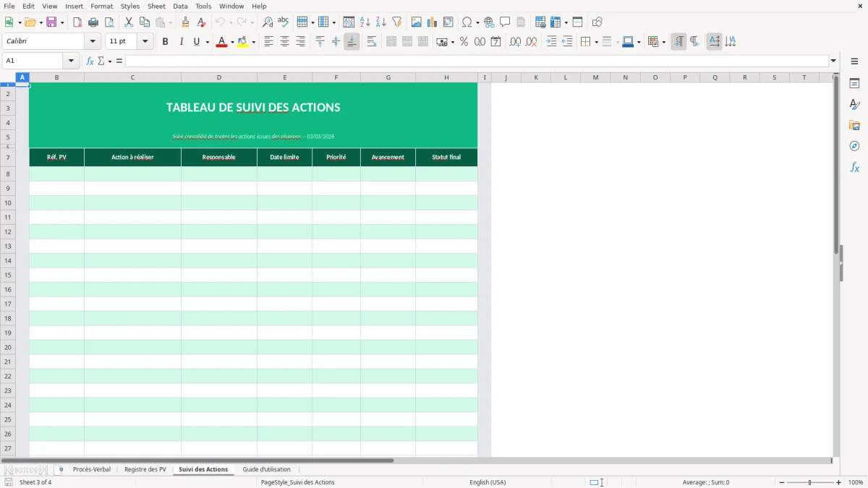The image size is (868, 488).
Task: Insert an image from the toolbar
Action: point(417,22)
